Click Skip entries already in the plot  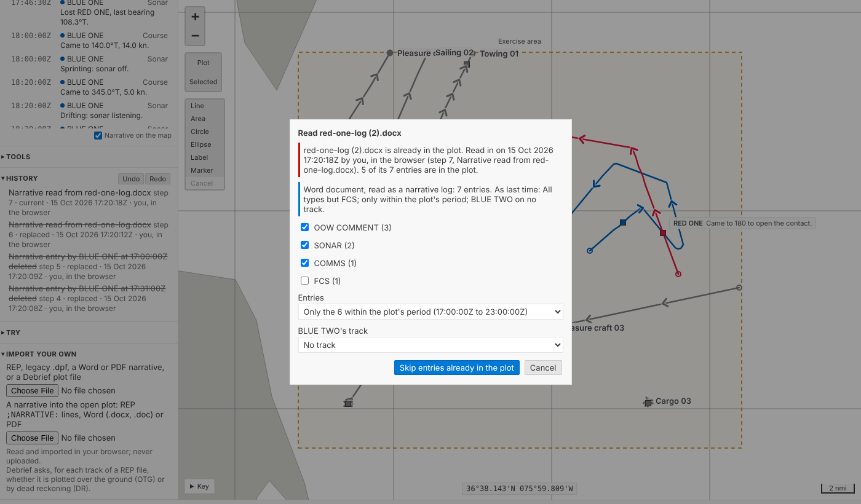click(x=457, y=368)
